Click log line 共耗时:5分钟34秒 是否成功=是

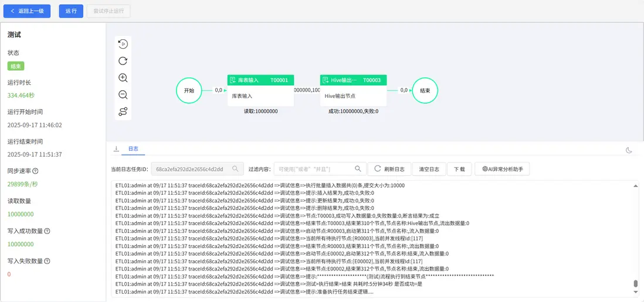[x=269, y=284]
